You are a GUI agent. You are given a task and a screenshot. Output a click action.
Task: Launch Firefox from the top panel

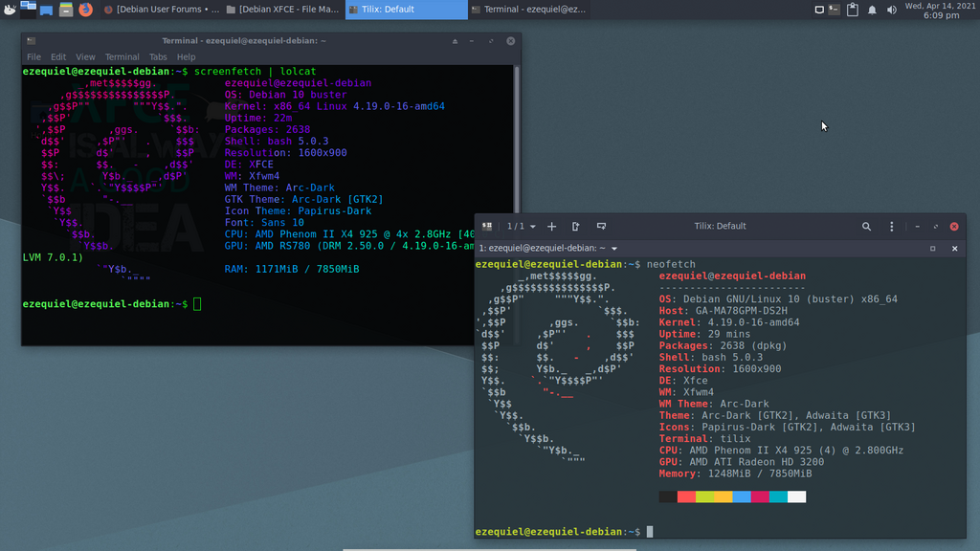click(85, 10)
